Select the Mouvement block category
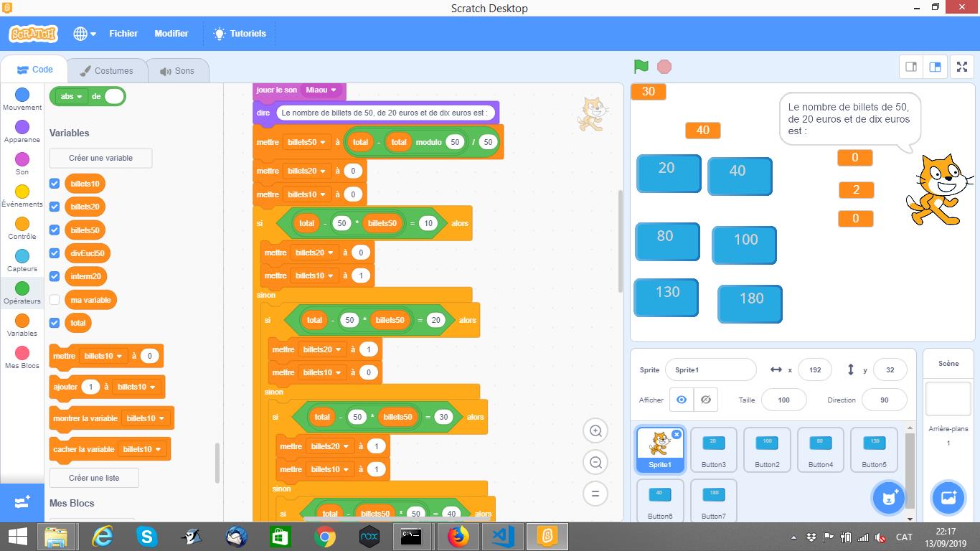 pyautogui.click(x=22, y=95)
